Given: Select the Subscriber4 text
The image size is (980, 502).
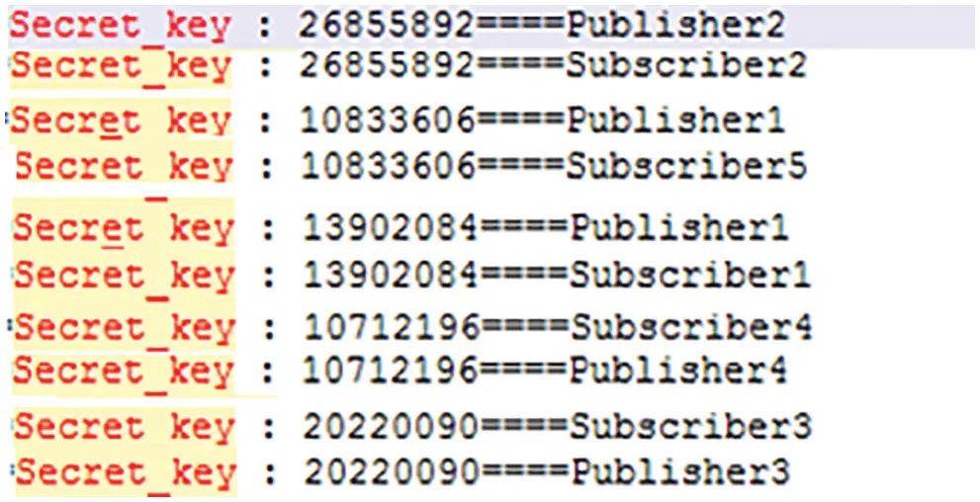Looking at the screenshot, I should (691, 327).
